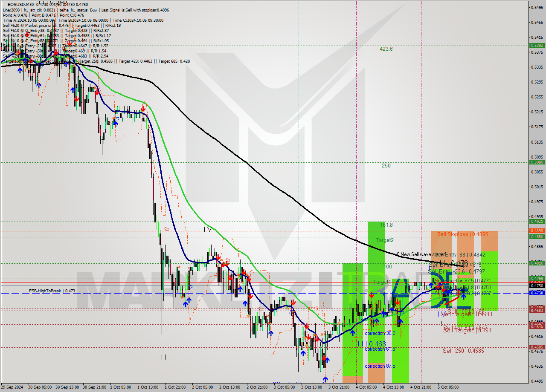Screen dimensions: 546x392
Task: Click the black 0.4750 current price tag
Action: pyautogui.click(x=536, y=286)
